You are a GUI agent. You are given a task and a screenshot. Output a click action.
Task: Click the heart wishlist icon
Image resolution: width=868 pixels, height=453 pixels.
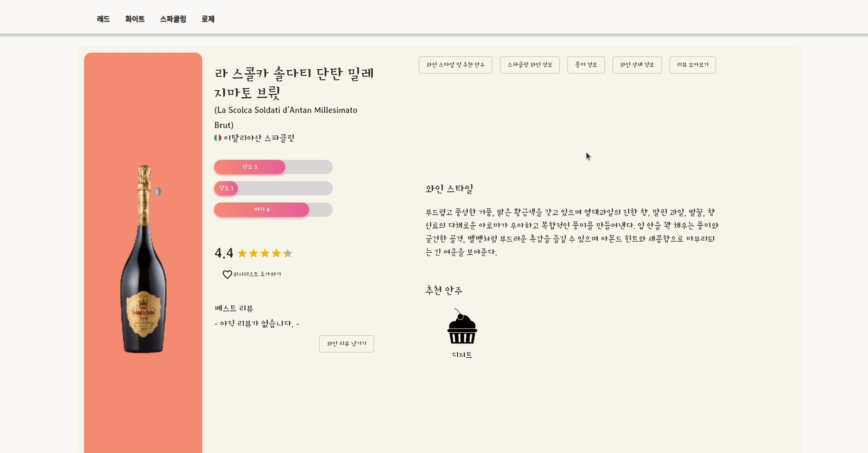pyautogui.click(x=227, y=274)
